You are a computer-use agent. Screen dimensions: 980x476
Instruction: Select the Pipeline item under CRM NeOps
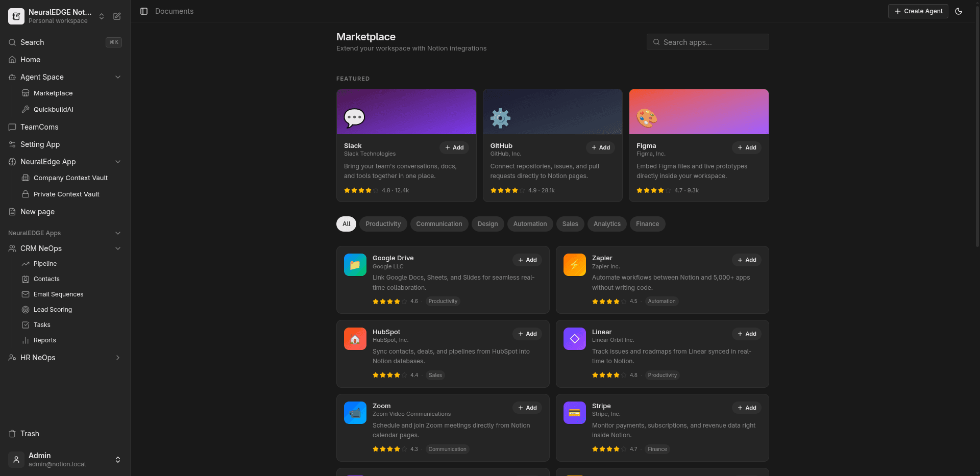44,264
